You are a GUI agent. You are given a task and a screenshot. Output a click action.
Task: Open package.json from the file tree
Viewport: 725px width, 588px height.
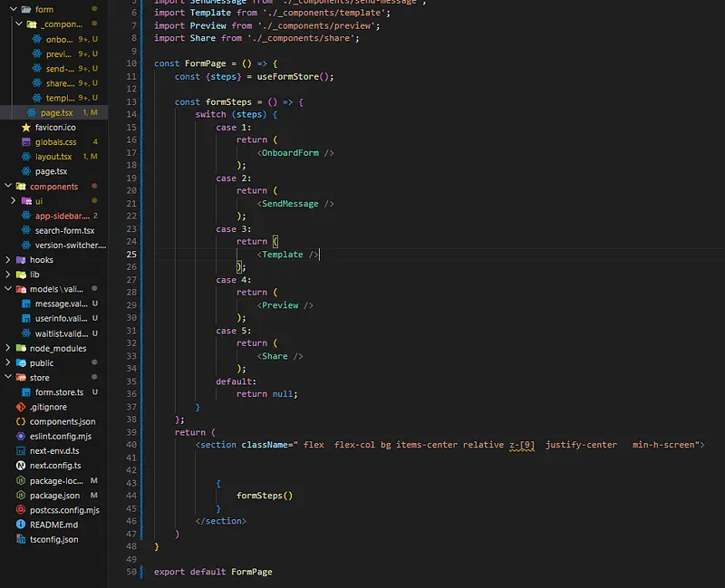coord(54,496)
